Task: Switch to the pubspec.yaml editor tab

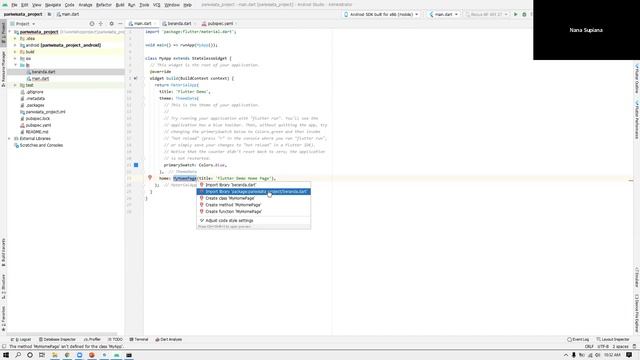Action: tap(220, 24)
